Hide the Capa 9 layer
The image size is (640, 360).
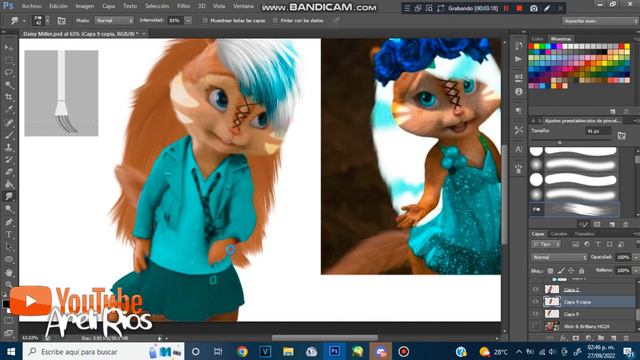[536, 314]
